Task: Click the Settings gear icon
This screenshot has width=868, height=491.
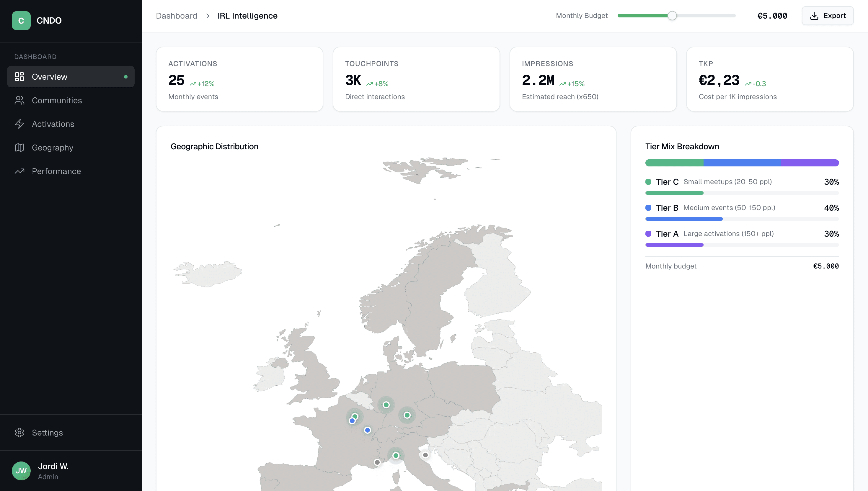Action: pyautogui.click(x=19, y=433)
